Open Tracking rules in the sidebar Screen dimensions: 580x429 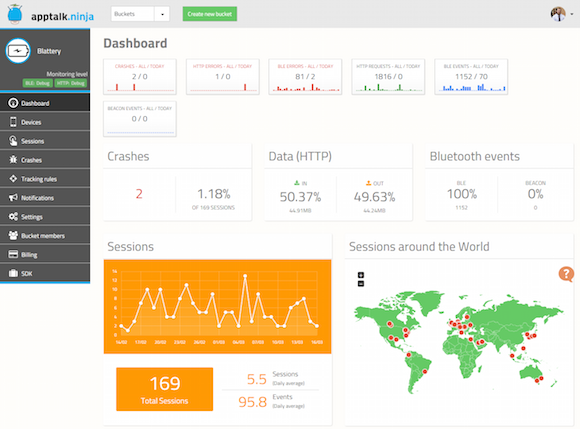45,179
